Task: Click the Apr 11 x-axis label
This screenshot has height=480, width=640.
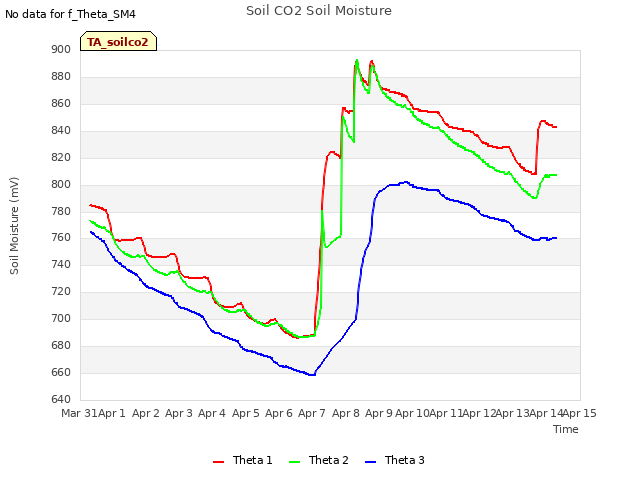Action: tap(446, 413)
